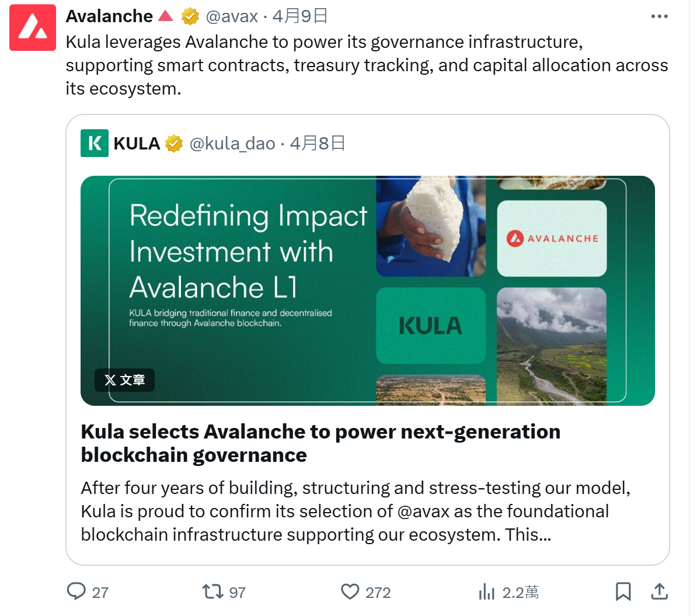This screenshot has height=616, width=700.
Task: Open the 4月9日 post timestamp
Action: click(300, 16)
